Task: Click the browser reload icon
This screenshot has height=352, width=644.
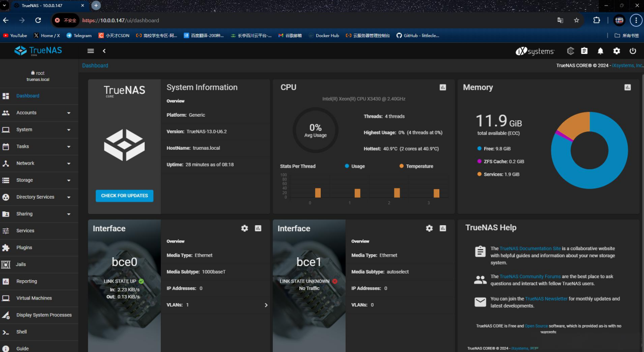Action: pyautogui.click(x=38, y=20)
